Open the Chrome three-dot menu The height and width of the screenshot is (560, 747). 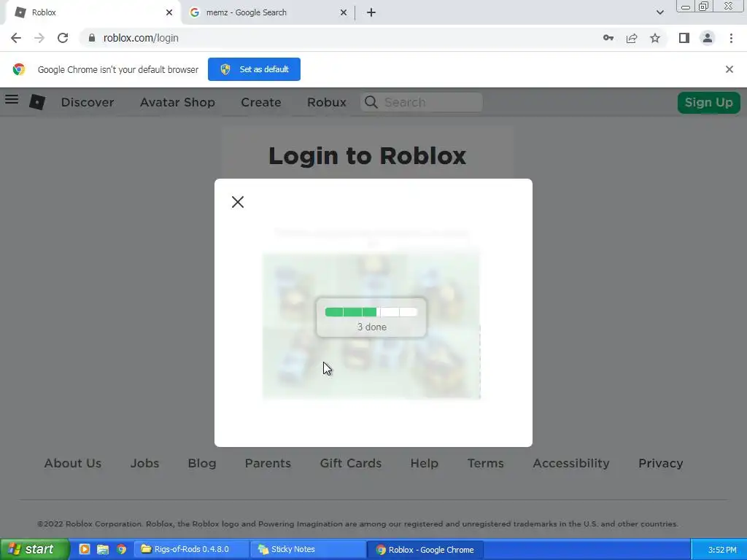pos(731,38)
